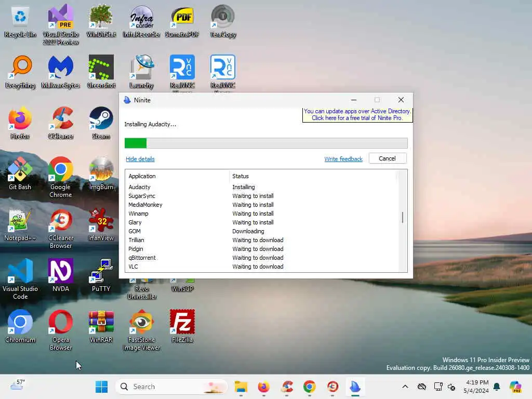Open the Write feedback link
This screenshot has height=399, width=532.
[343, 159]
